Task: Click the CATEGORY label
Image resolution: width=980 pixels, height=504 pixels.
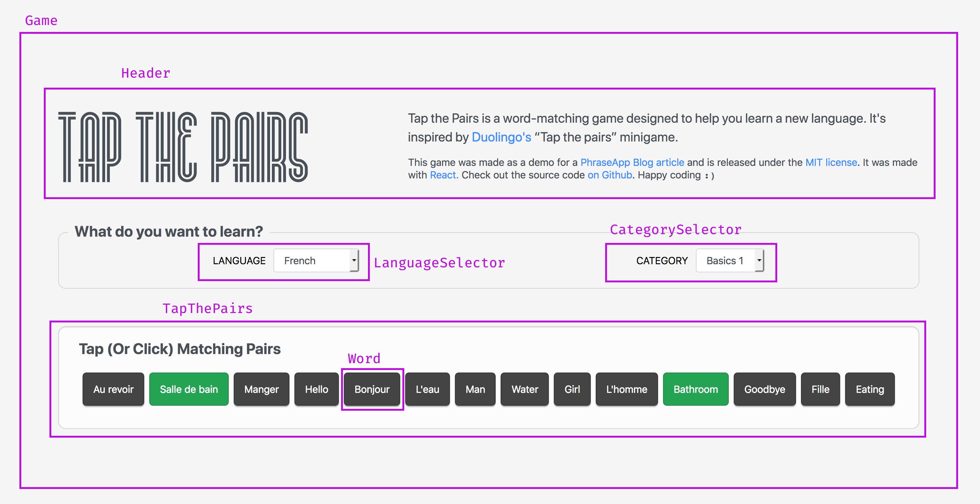Action: coord(662,261)
